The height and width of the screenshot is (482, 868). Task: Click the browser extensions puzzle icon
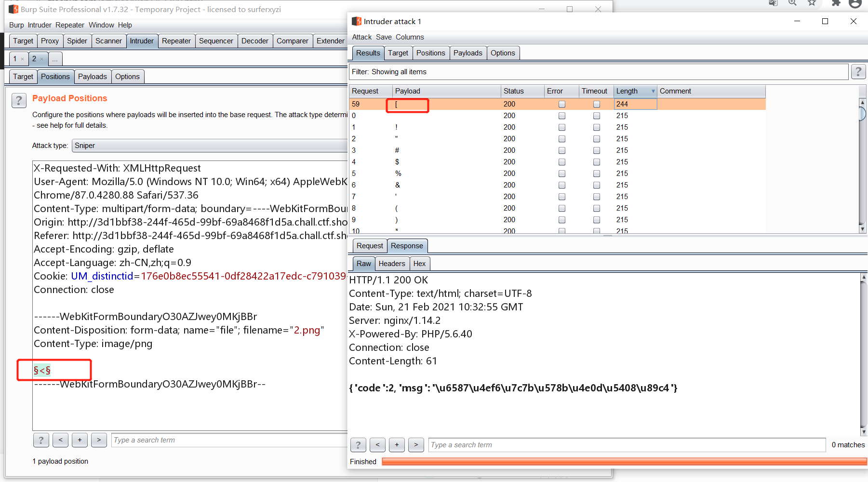point(836,3)
